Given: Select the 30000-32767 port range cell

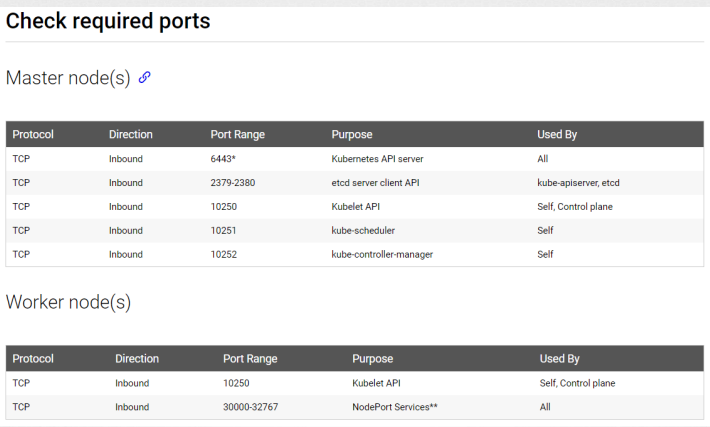Looking at the screenshot, I should tap(250, 407).
